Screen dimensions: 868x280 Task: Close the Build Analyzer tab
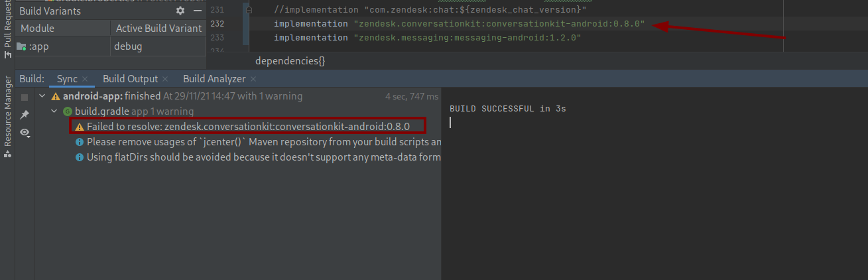253,79
